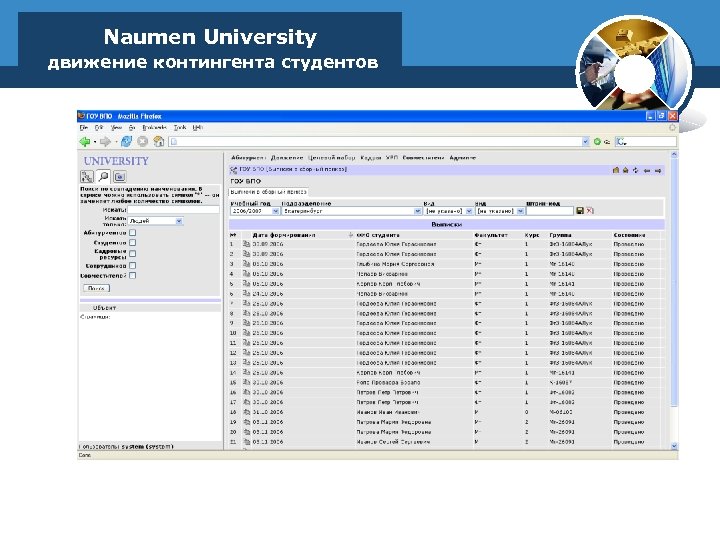Click the left arrow icon in breadcrumb bar
Image resolution: width=720 pixels, height=540 pixels.
pyautogui.click(x=647, y=170)
